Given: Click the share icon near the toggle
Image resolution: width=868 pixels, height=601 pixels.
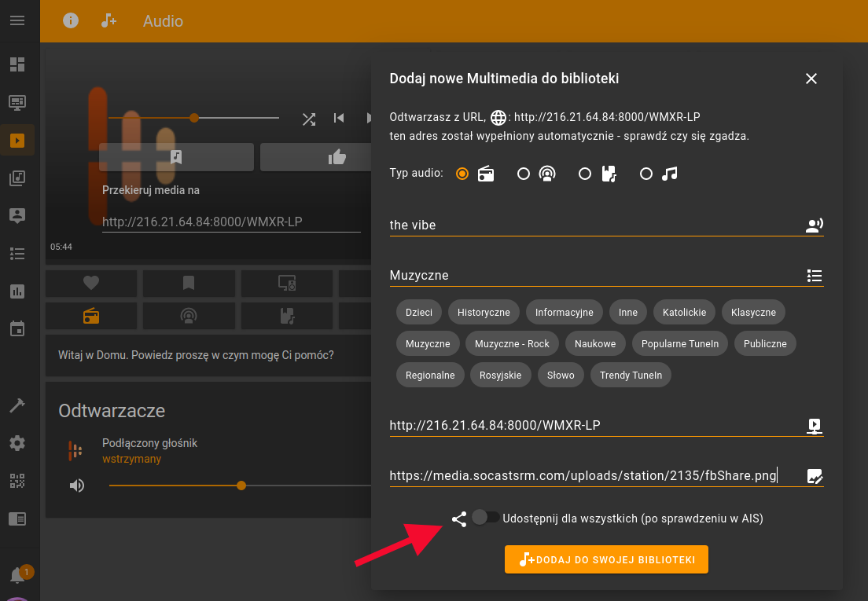Looking at the screenshot, I should (459, 519).
